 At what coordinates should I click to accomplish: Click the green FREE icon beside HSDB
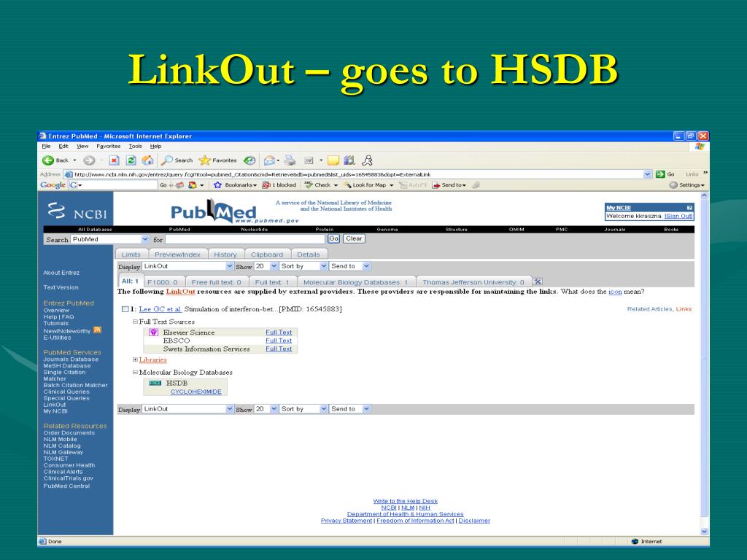coord(155,383)
